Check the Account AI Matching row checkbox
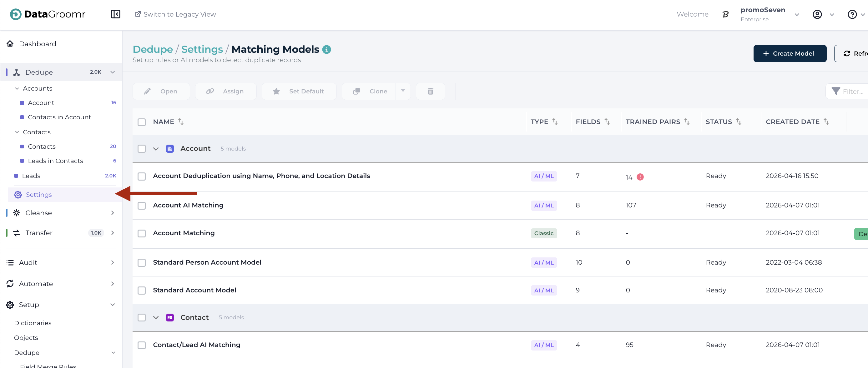 point(142,205)
